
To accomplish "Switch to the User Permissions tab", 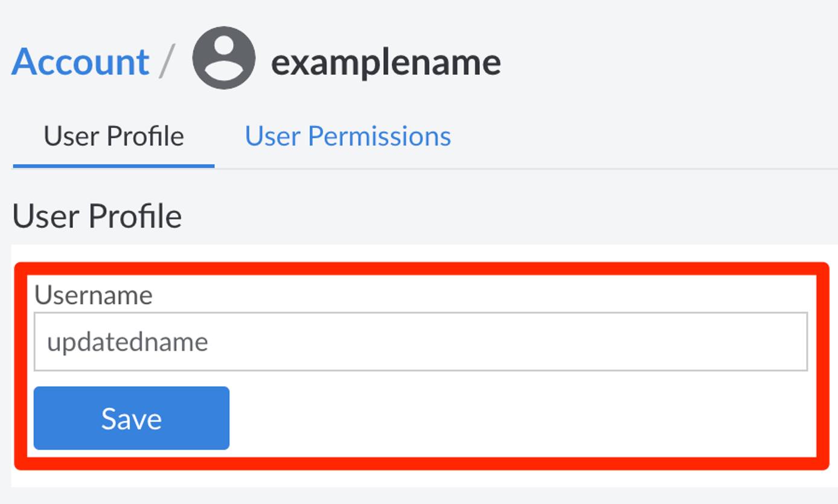I will (348, 136).
